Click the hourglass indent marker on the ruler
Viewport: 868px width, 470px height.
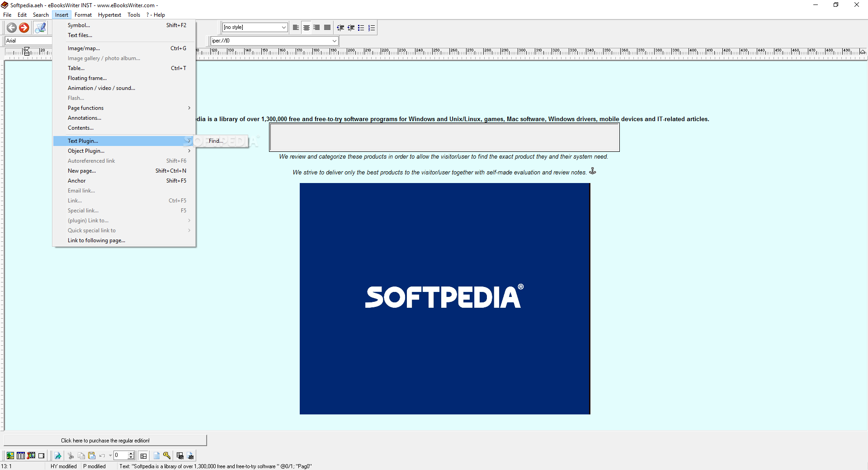pos(27,51)
